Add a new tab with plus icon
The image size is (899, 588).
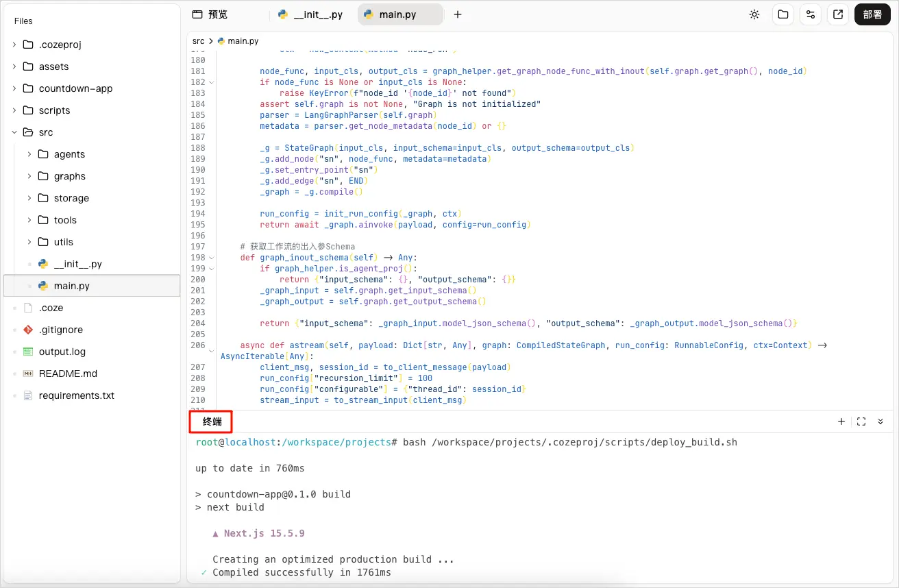pos(458,14)
